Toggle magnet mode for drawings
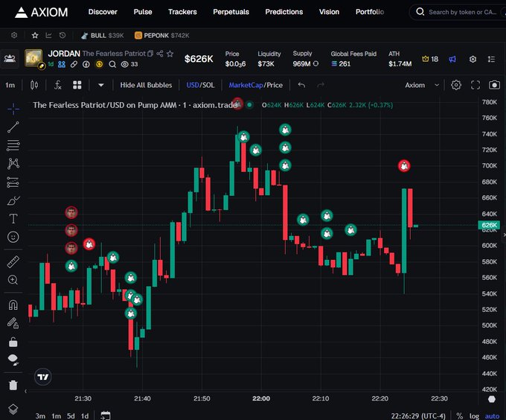 (13, 305)
